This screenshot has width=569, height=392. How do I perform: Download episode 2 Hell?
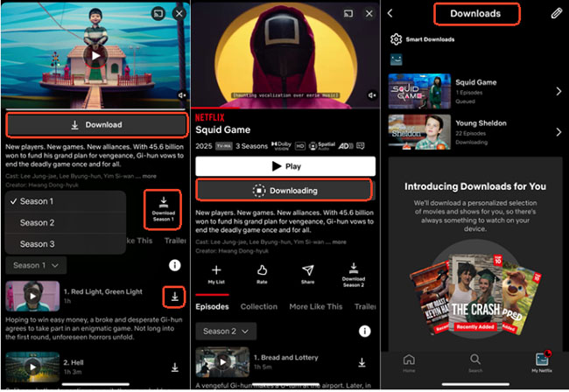coord(174,367)
